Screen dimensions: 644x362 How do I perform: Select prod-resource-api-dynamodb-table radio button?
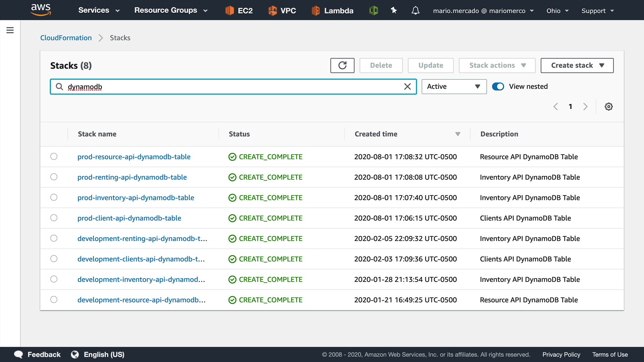click(x=54, y=157)
